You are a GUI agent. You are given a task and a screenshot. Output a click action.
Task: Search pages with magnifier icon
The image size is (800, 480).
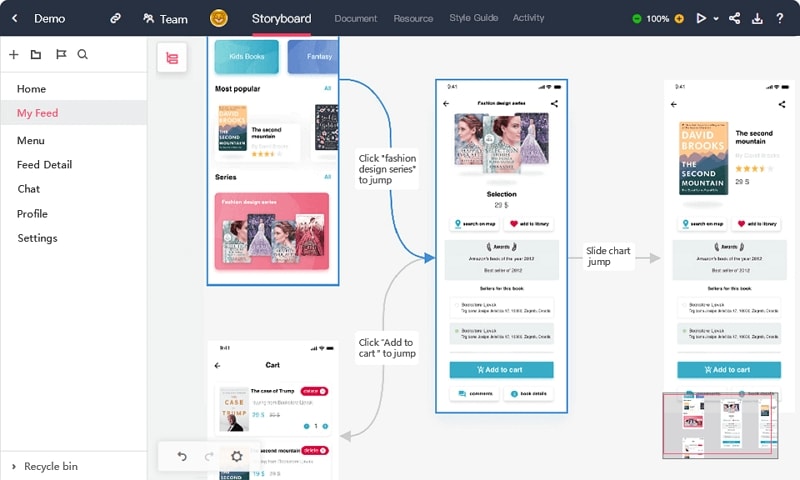(x=83, y=54)
